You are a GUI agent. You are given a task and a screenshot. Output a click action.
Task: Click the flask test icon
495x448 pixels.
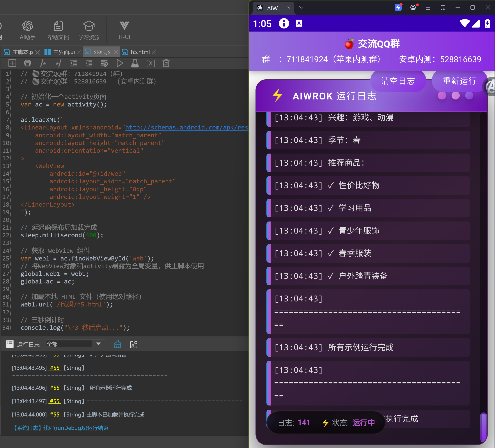tap(135, 63)
